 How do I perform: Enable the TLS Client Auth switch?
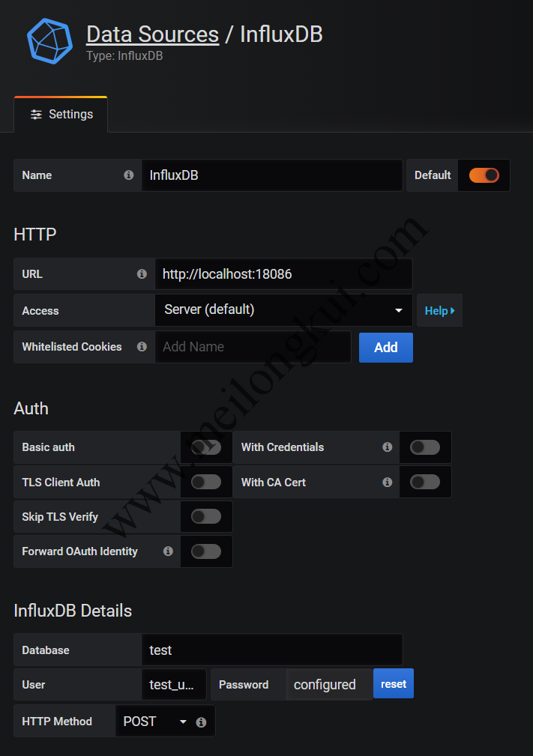[x=206, y=482]
